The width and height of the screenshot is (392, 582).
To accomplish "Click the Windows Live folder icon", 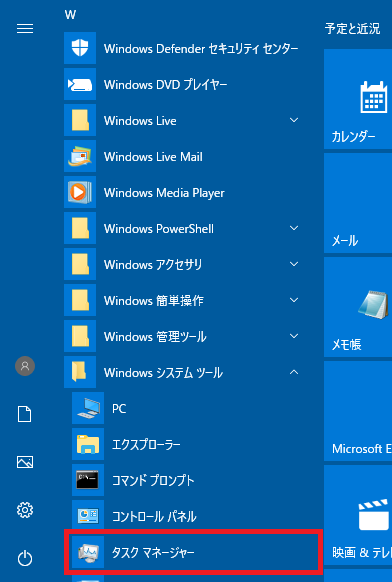I will pyautogui.click(x=80, y=120).
